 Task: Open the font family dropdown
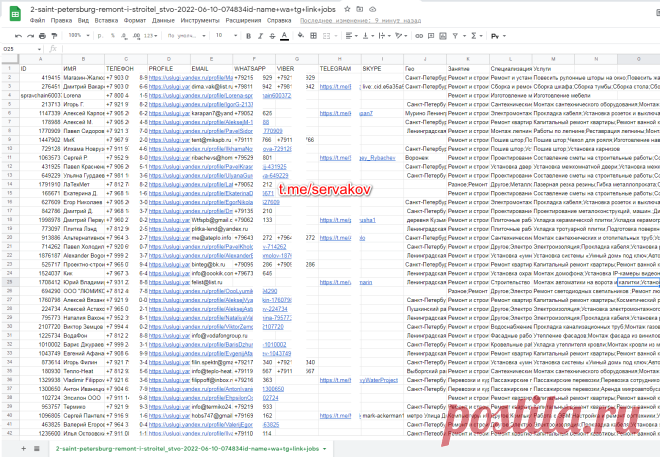coord(186,36)
